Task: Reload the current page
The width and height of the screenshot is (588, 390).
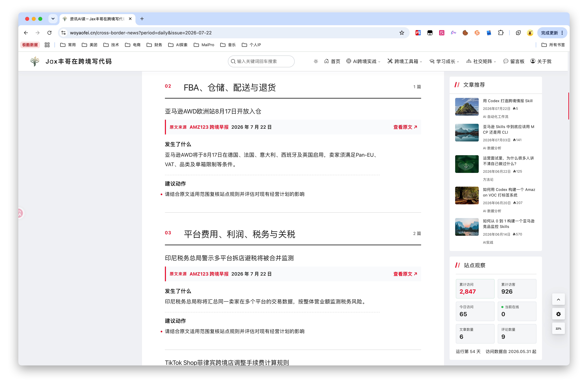Action: 49,33
